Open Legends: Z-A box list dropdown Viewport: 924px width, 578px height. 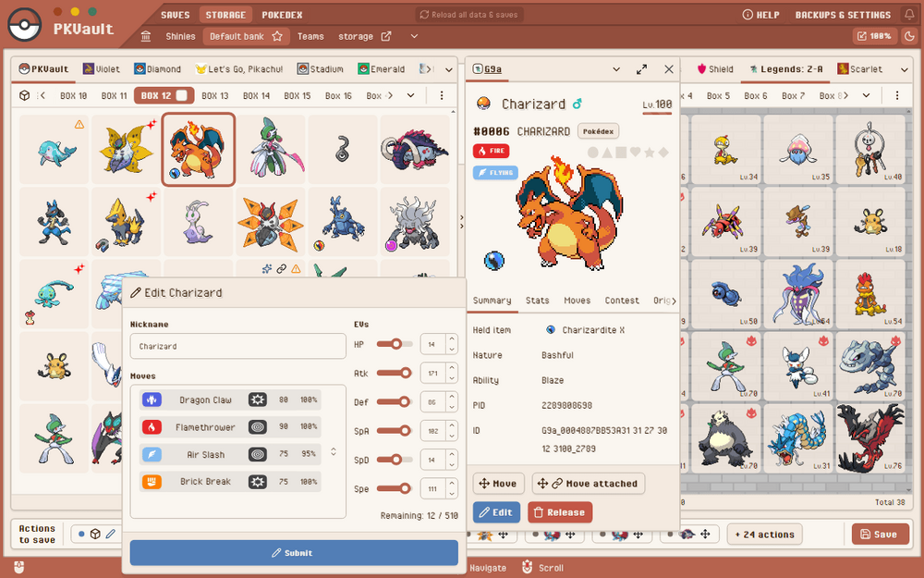click(x=867, y=95)
